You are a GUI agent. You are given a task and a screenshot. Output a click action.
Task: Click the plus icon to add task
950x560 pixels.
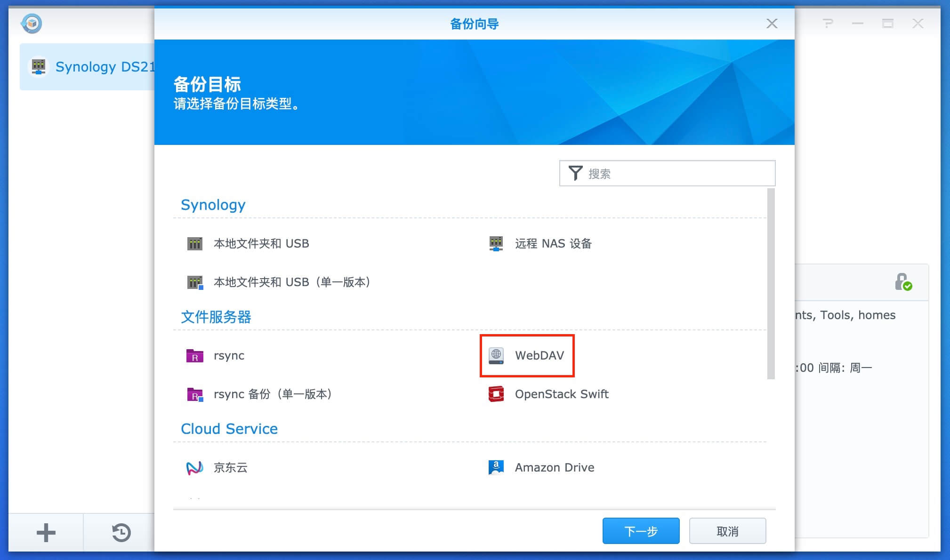pyautogui.click(x=46, y=533)
